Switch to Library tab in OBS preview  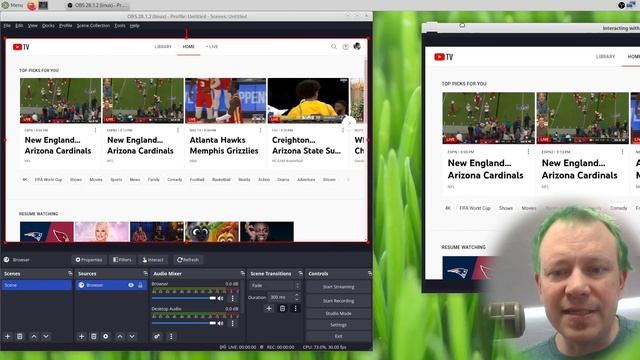click(x=163, y=47)
